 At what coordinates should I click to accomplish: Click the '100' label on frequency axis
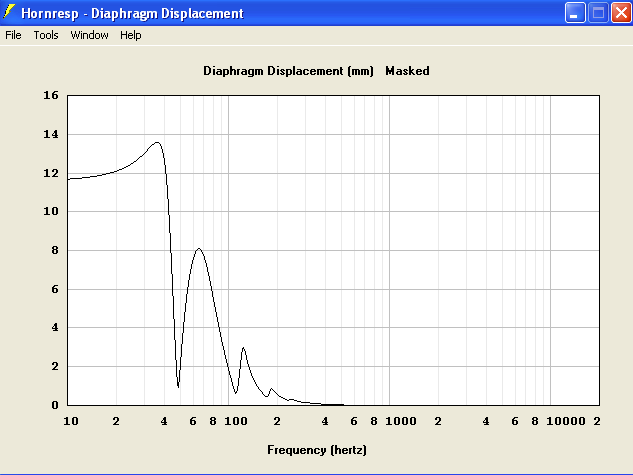click(x=236, y=421)
